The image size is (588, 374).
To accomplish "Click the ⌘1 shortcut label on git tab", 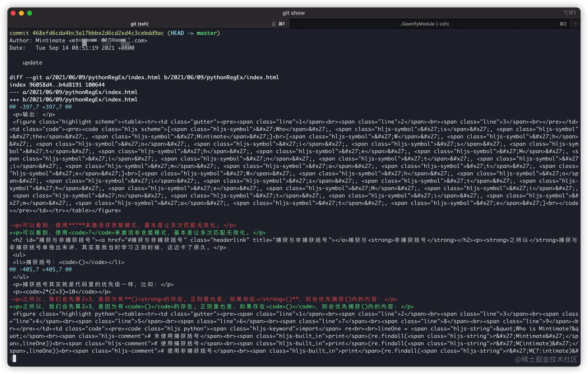I will (x=282, y=24).
